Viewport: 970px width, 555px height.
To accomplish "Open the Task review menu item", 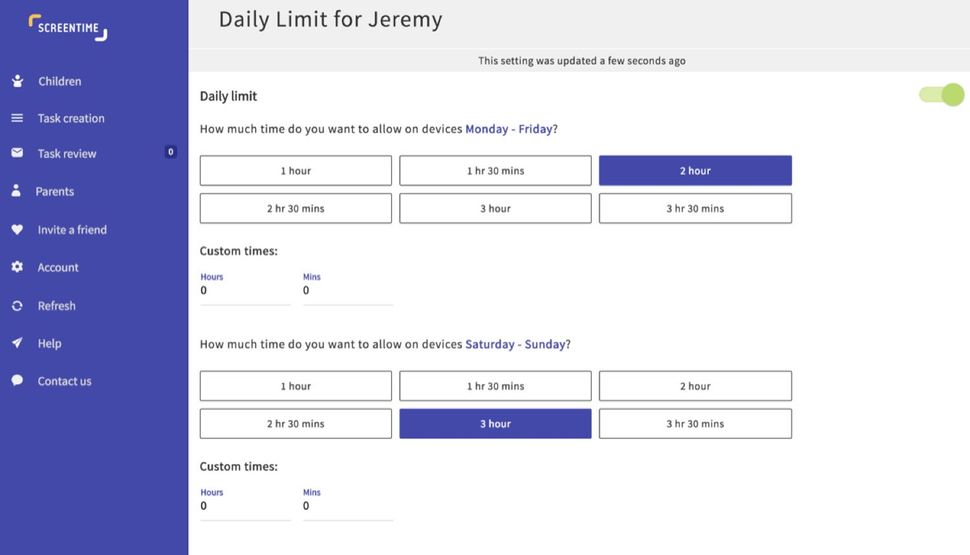I will pos(67,154).
